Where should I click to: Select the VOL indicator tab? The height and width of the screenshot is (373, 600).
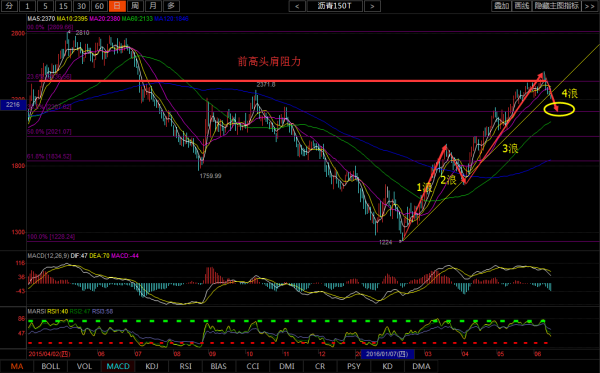point(84,366)
